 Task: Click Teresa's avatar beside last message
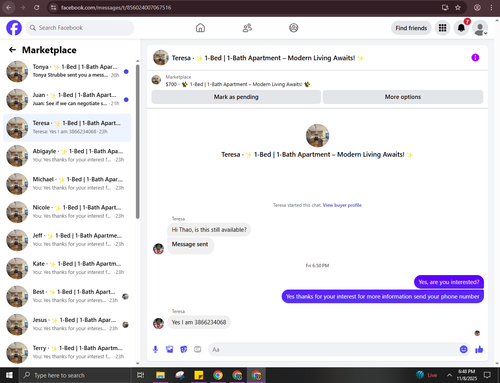158,323
